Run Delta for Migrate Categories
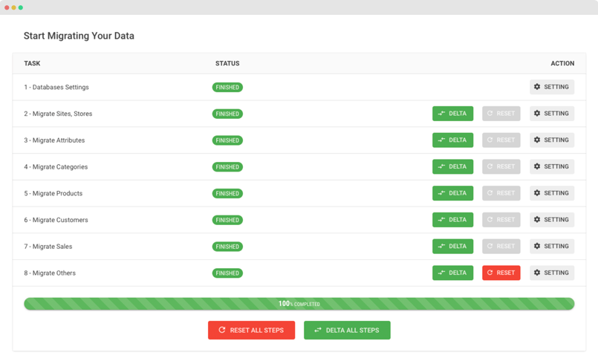 tap(452, 166)
